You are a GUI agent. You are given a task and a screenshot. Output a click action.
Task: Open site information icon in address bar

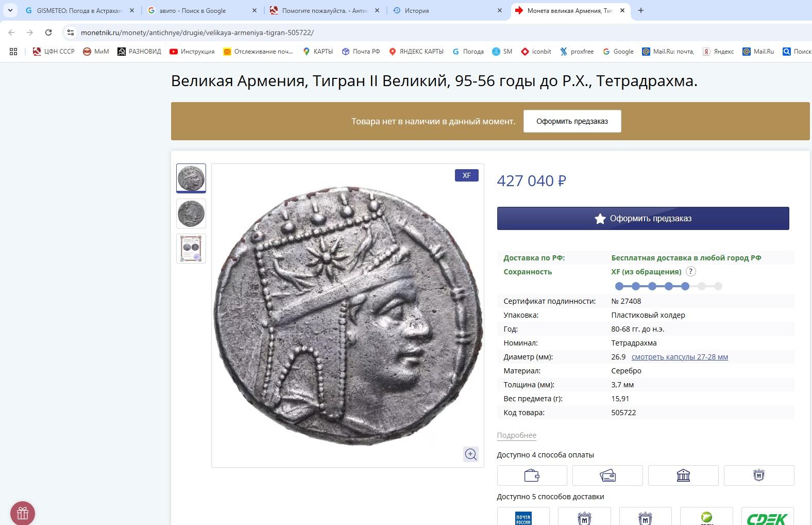point(71,32)
